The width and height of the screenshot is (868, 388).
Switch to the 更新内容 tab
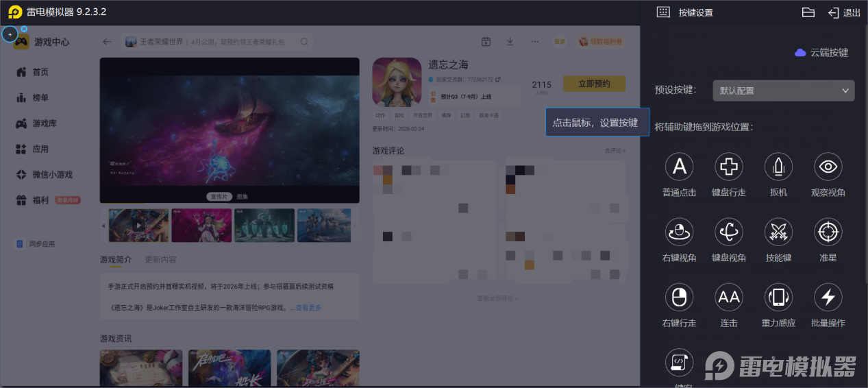[x=160, y=260]
